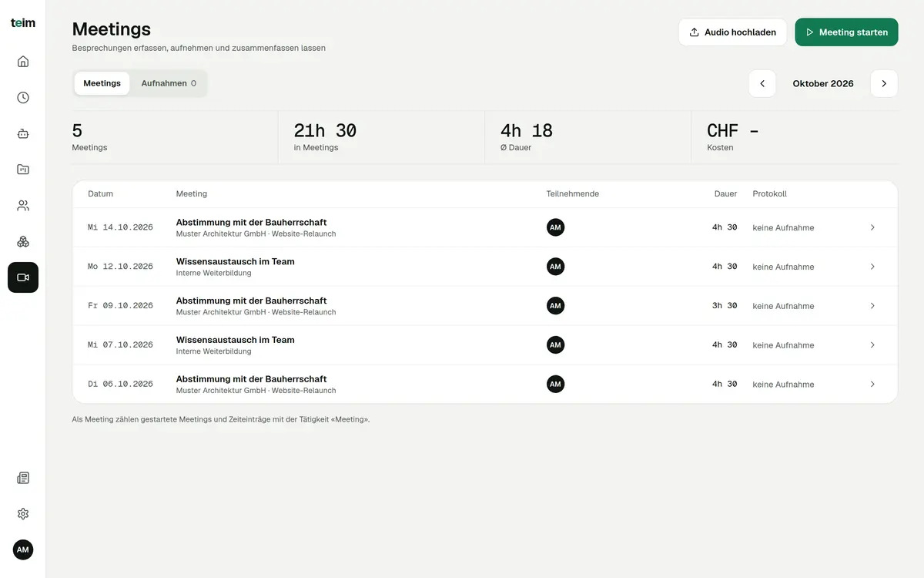The height and width of the screenshot is (578, 924).
Task: Click date Mi 14.10.2026
Action: pos(120,227)
